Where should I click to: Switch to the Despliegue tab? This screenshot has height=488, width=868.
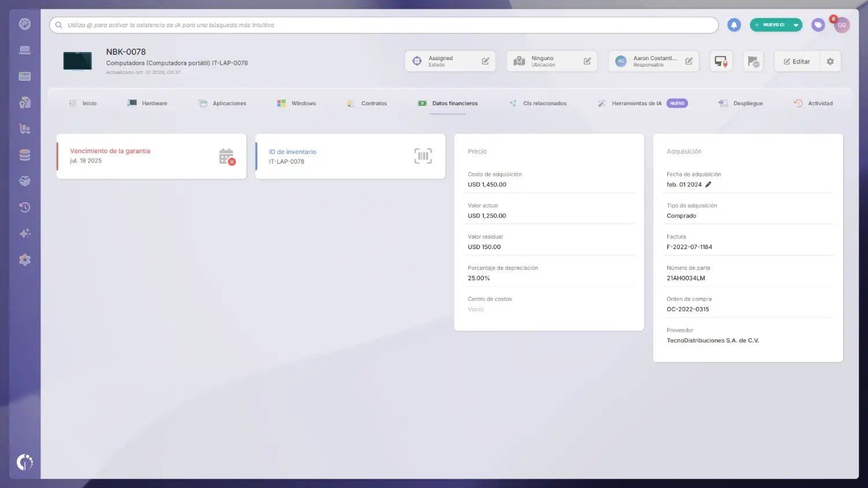click(x=741, y=103)
